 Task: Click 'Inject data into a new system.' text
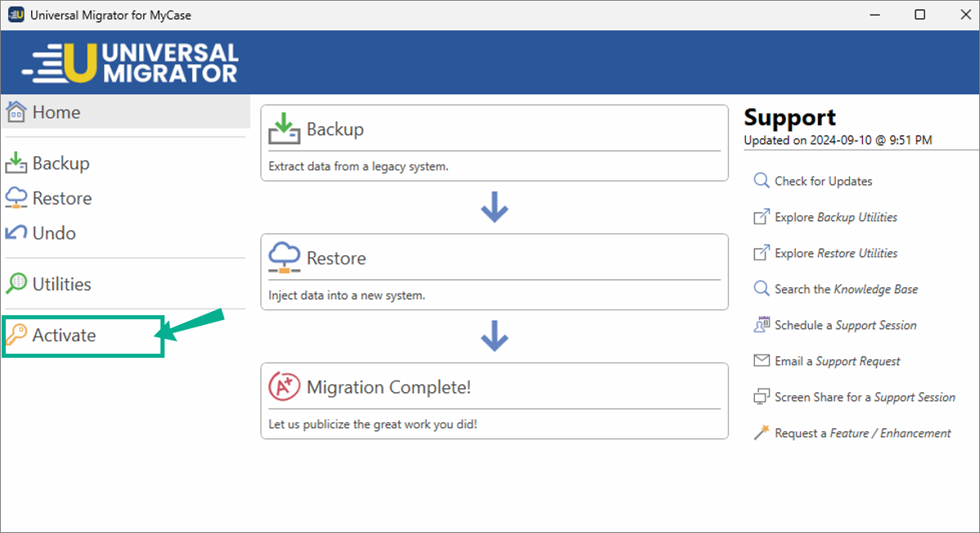point(347,296)
